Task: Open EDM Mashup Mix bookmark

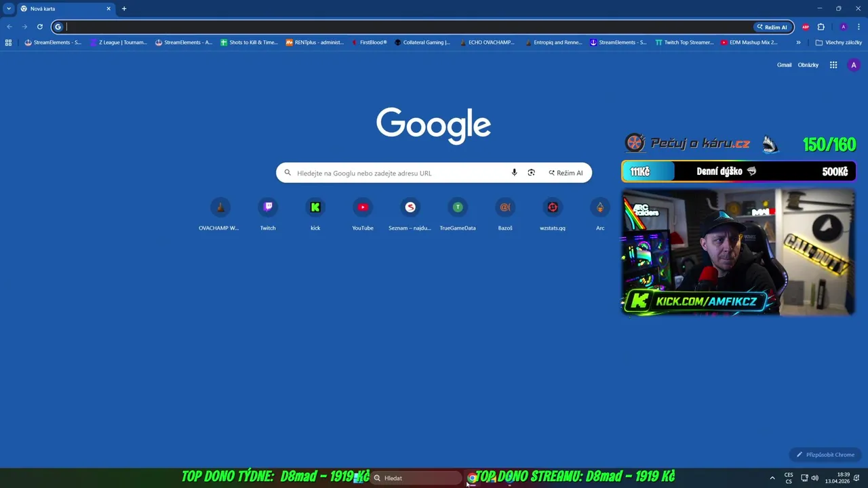Action: 749,42
